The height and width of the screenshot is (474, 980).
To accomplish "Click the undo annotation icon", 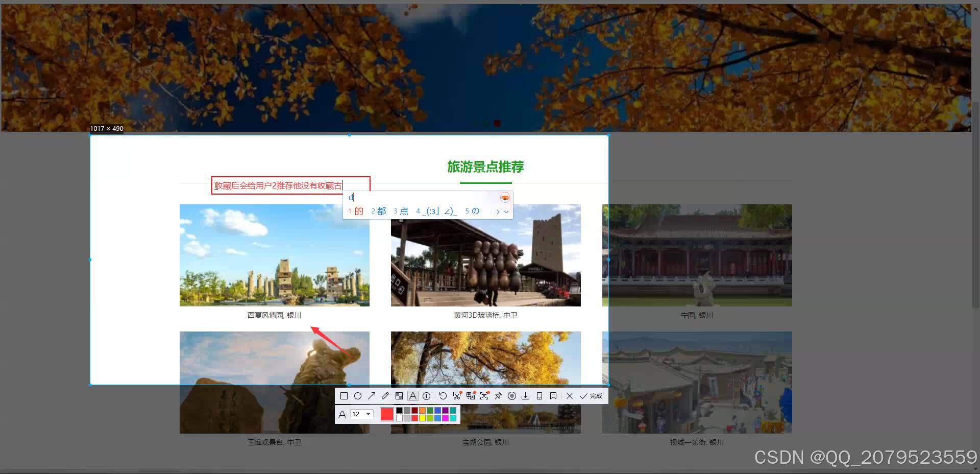I will pos(443,396).
